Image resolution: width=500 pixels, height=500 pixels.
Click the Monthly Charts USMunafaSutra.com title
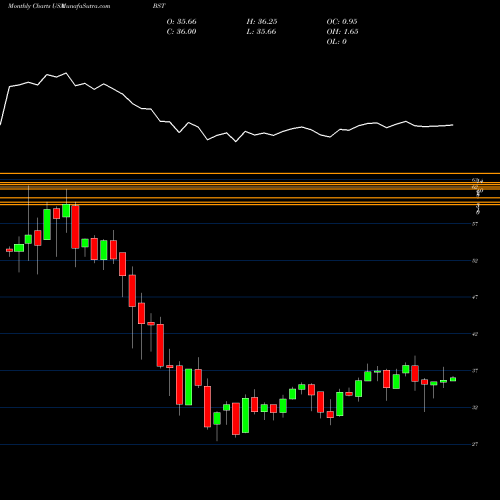[x=59, y=6]
